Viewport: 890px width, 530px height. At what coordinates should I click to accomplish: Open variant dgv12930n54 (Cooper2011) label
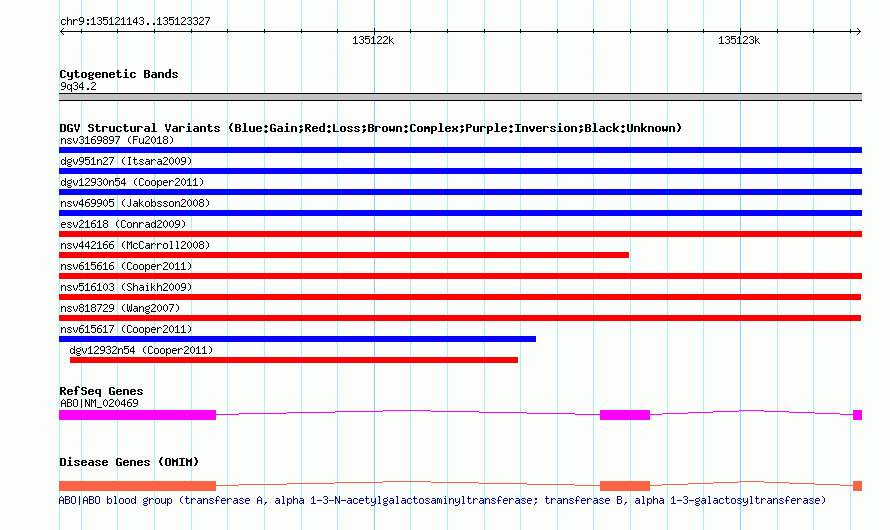[132, 182]
